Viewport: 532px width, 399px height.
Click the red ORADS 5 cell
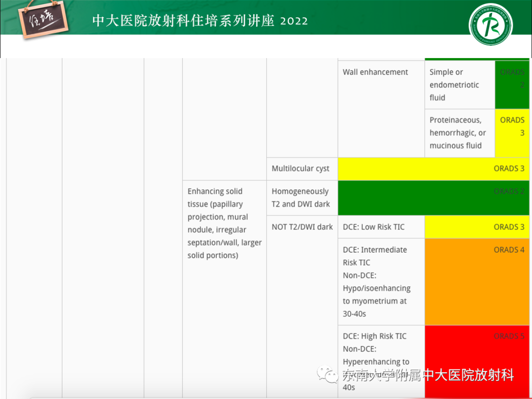pyautogui.click(x=477, y=362)
